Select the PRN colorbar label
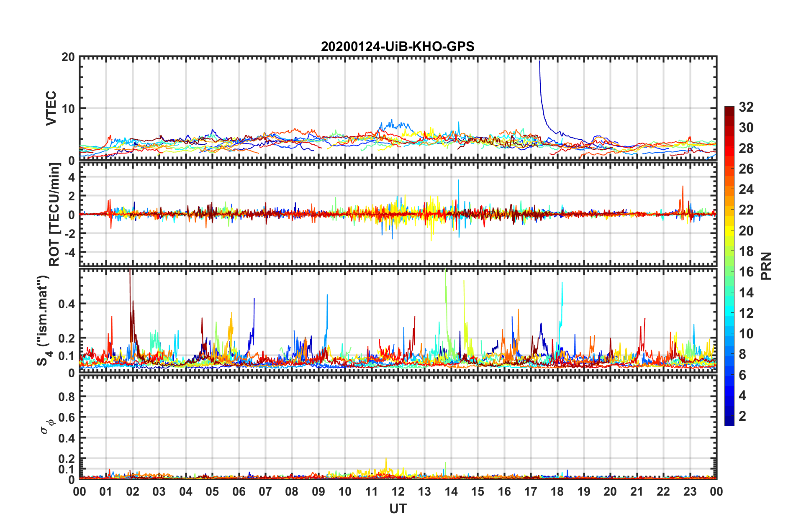The height and width of the screenshot is (532, 796). click(766, 266)
